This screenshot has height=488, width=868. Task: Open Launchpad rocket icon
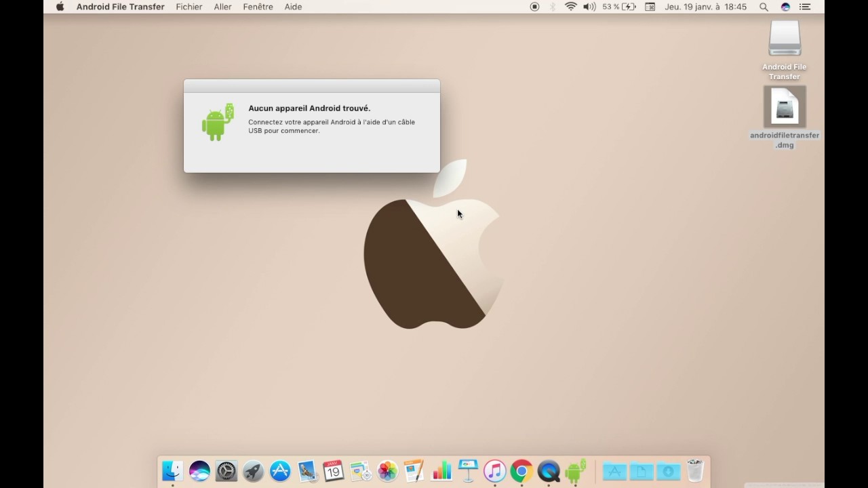253,470
